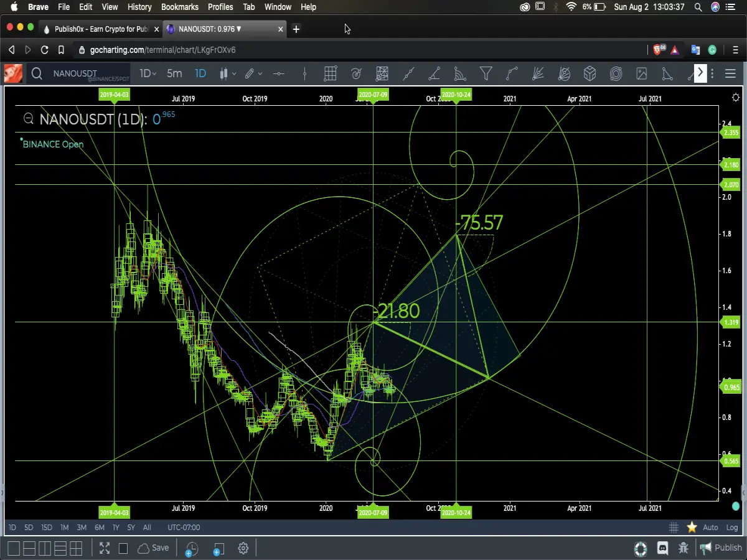Screen dimensions: 747x560
Task: Select the candlestick chart type icon
Action: 223,73
